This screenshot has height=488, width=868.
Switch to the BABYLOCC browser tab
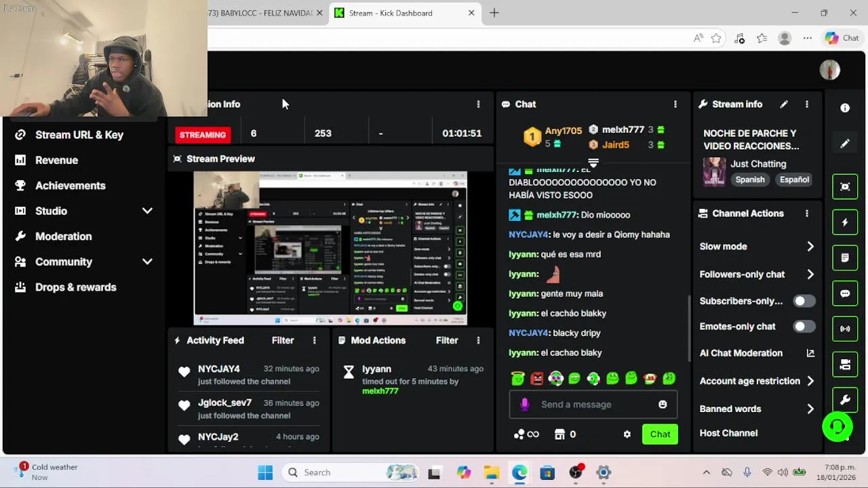[x=264, y=13]
